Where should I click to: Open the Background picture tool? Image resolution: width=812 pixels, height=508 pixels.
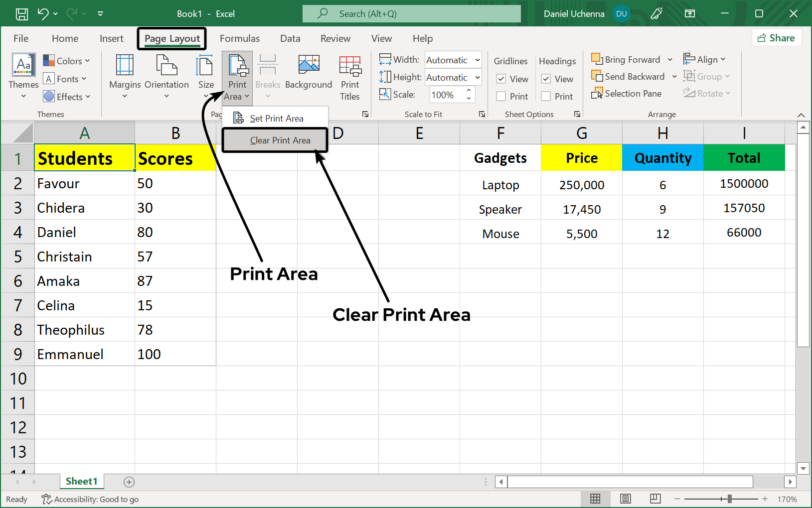(x=309, y=75)
